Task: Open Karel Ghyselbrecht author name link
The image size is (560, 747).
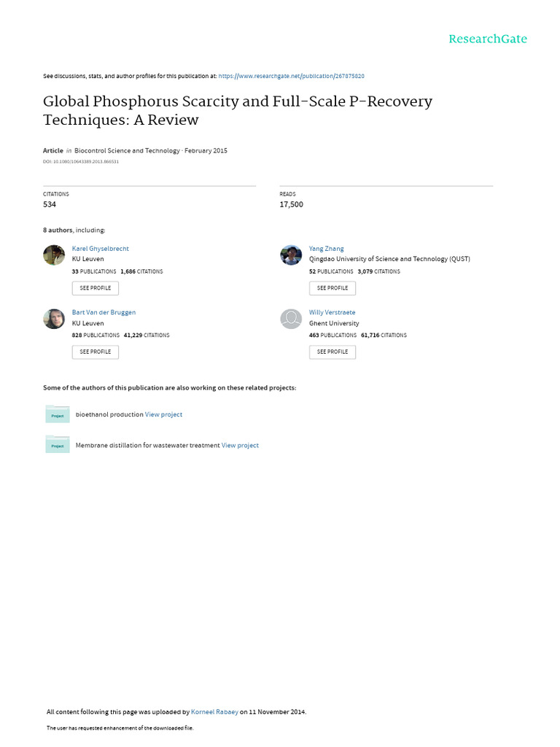Action: point(100,249)
